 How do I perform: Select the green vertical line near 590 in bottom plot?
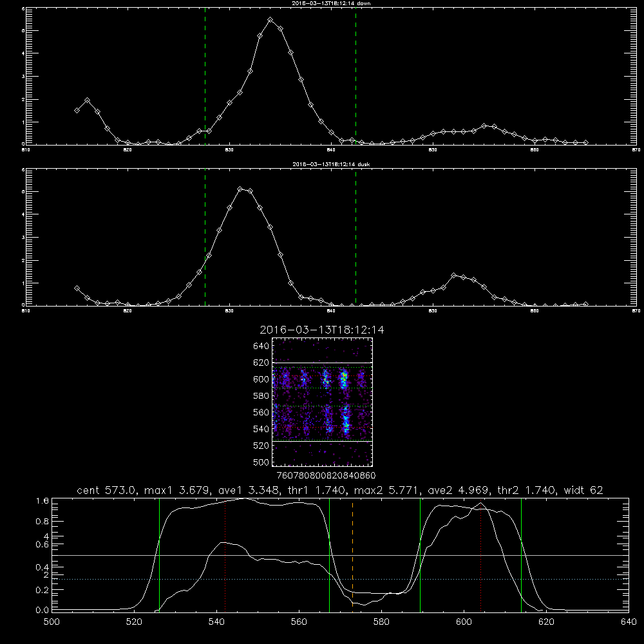click(x=420, y=555)
